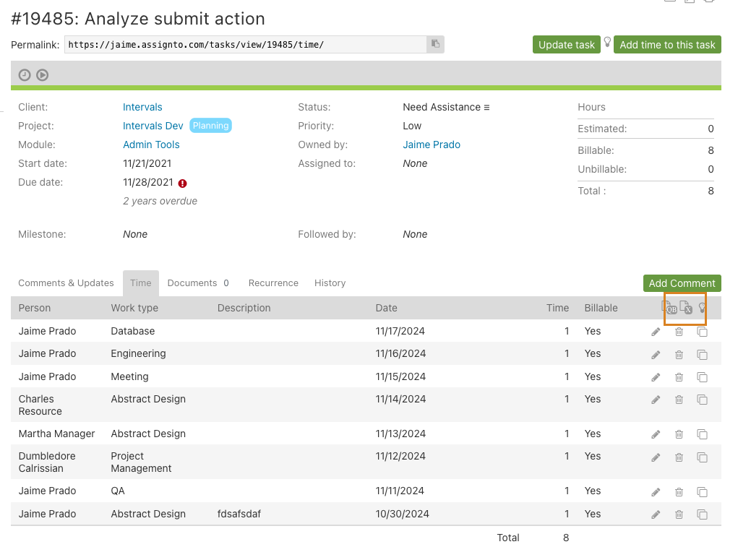Open the Recurrence tab
The image size is (738, 560).
point(273,283)
